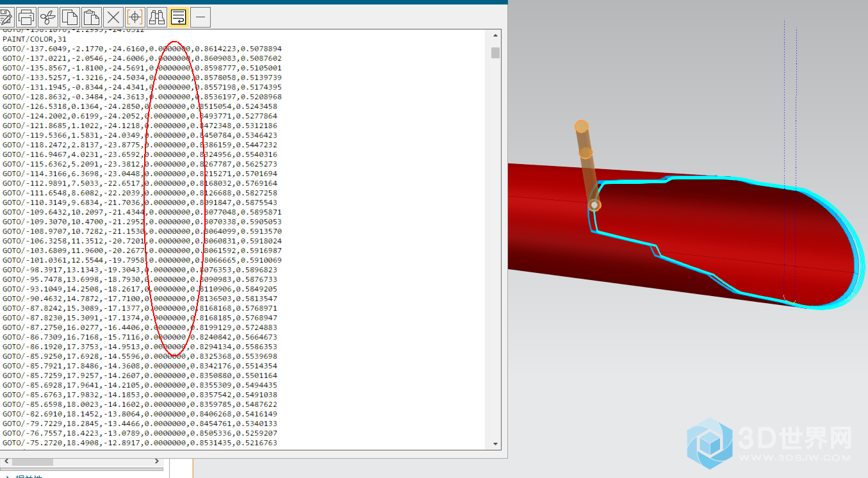Screen dimensions: 868x478
Task: Click the horizontal scrollbar left arrow
Action: [6, 461]
